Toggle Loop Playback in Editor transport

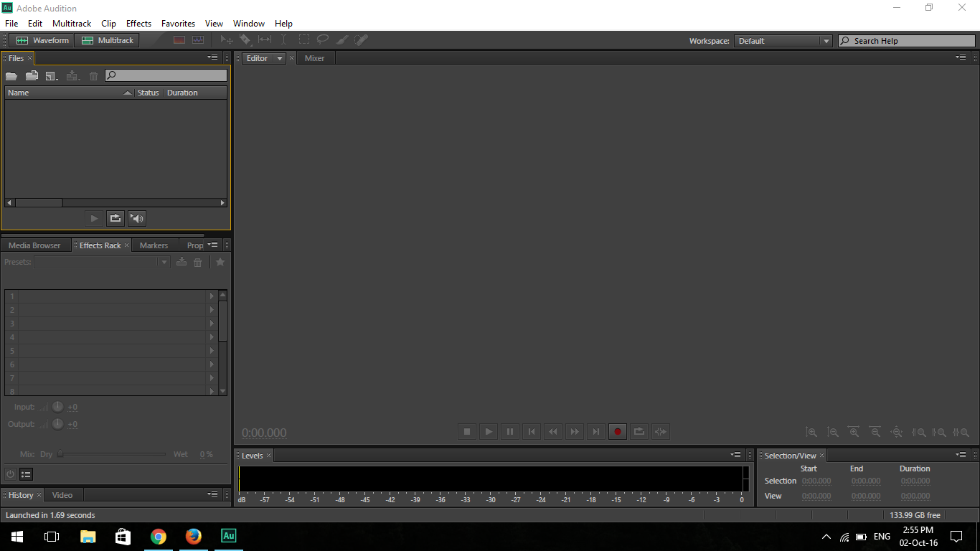pyautogui.click(x=639, y=431)
